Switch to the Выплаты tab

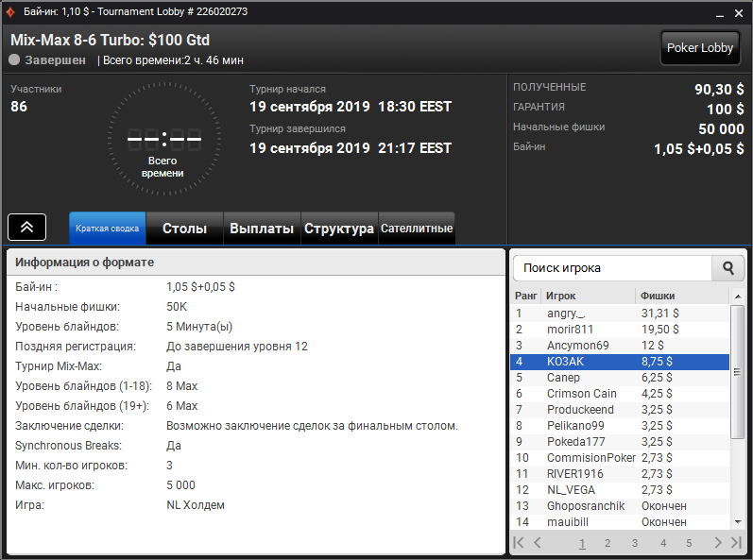(x=262, y=229)
